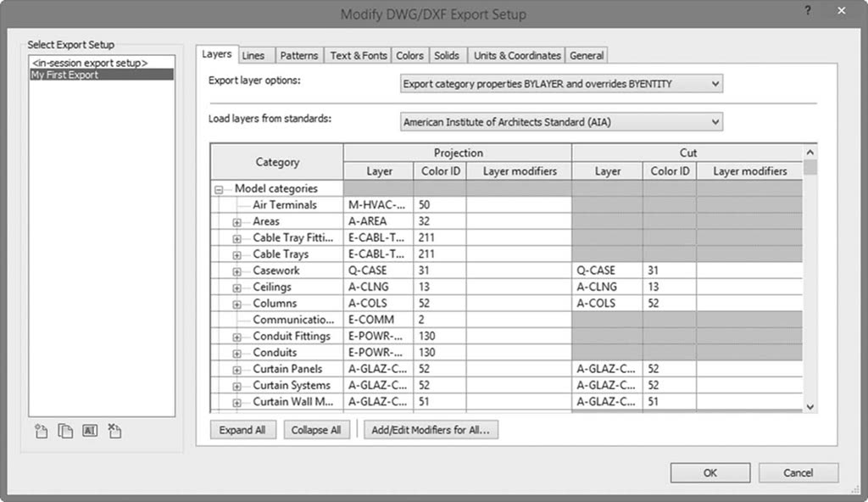Expand the Areas category row
The height and width of the screenshot is (502, 868).
tap(237, 222)
